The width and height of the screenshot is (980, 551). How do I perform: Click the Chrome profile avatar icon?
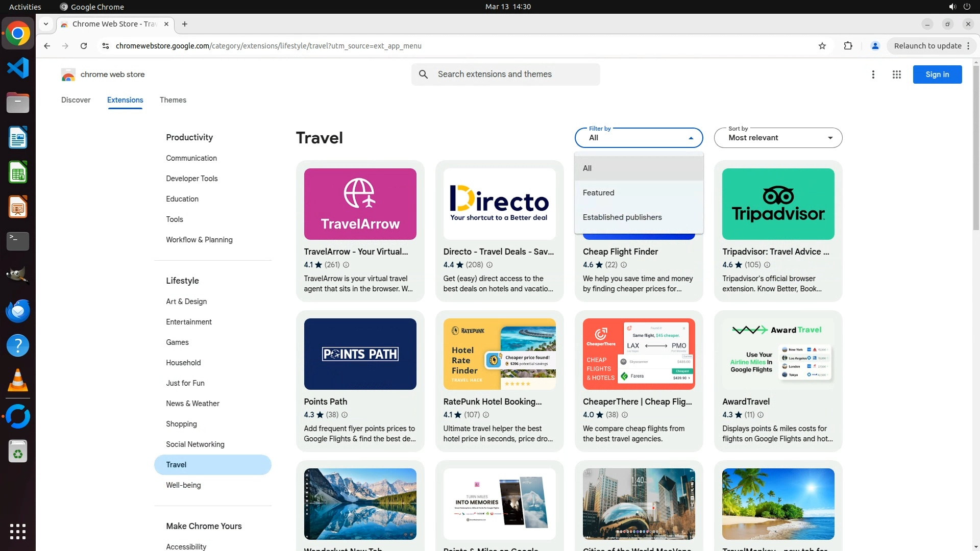tap(875, 46)
